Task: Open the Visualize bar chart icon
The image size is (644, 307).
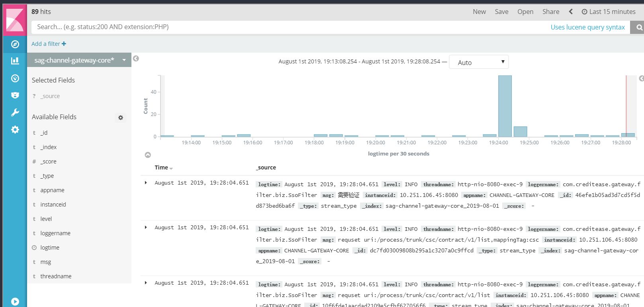Action: 15,61
